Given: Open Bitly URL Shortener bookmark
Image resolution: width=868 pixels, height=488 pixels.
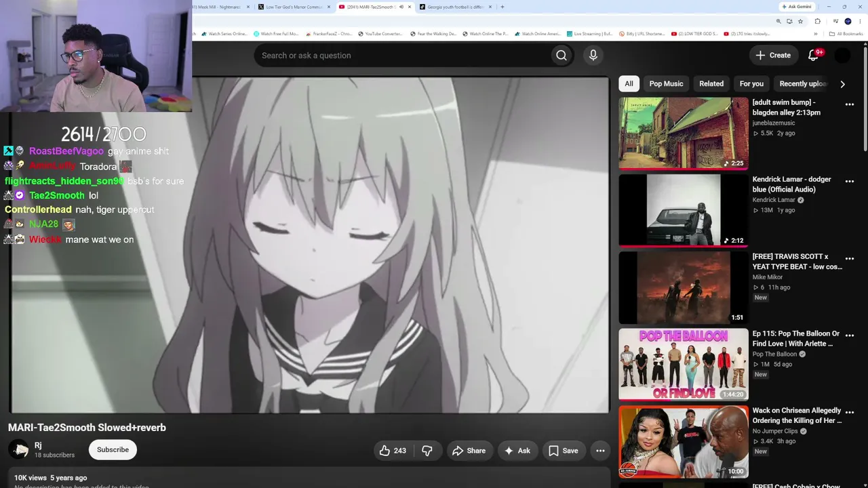Looking at the screenshot, I should click(642, 34).
